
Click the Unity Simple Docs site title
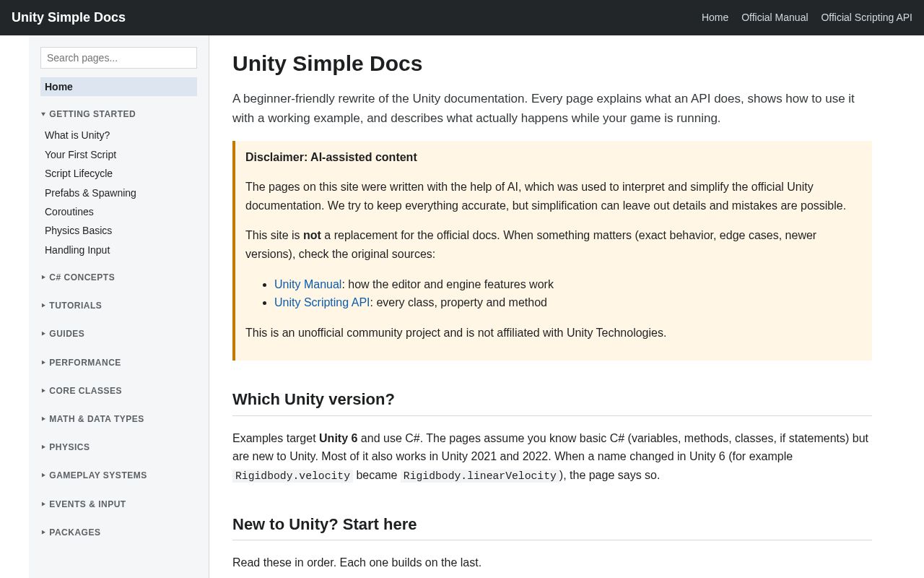click(x=69, y=17)
